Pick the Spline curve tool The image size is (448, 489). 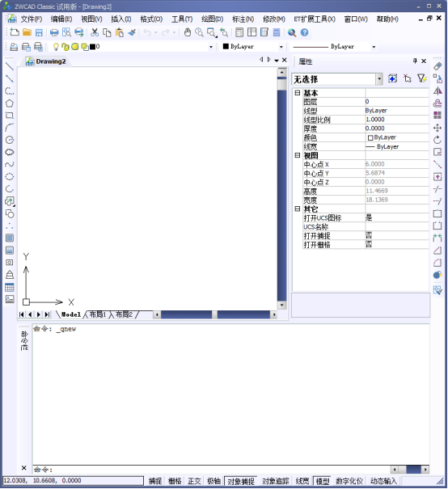coord(10,164)
